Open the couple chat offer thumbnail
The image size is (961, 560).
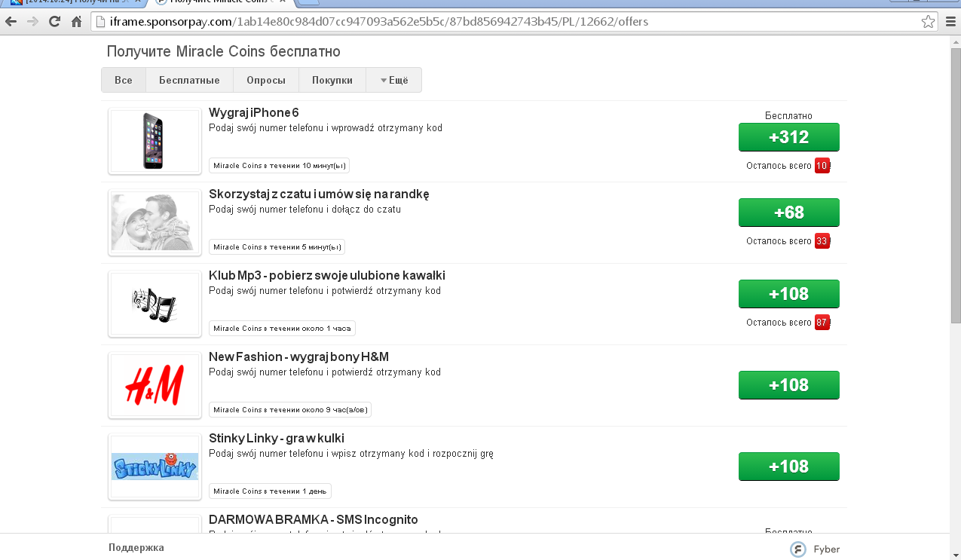click(155, 222)
